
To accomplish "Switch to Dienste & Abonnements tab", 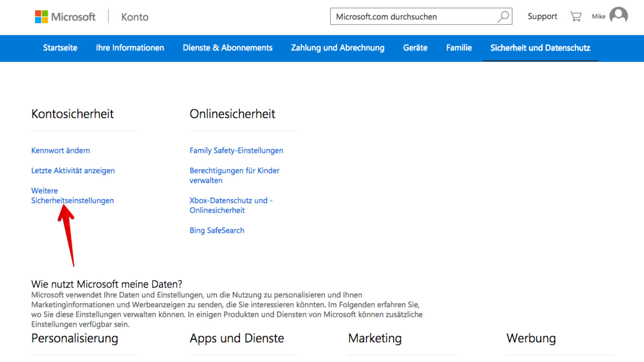I will (227, 48).
